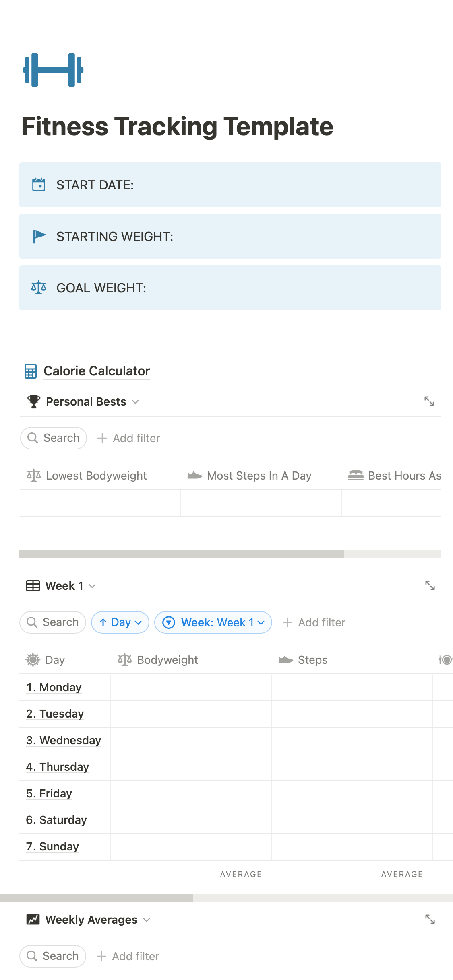This screenshot has height=980, width=453.
Task: Click the Personal Bests horizontal scrollbar
Action: tap(181, 554)
